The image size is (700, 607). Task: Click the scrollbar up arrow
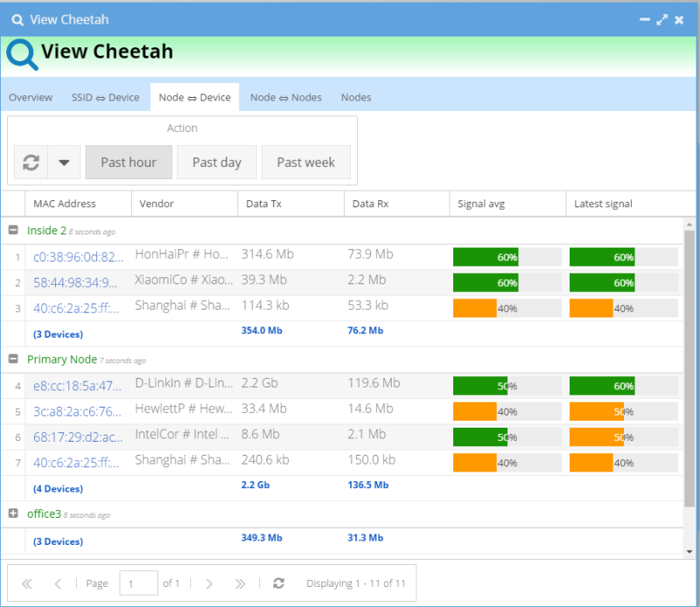tap(689, 224)
